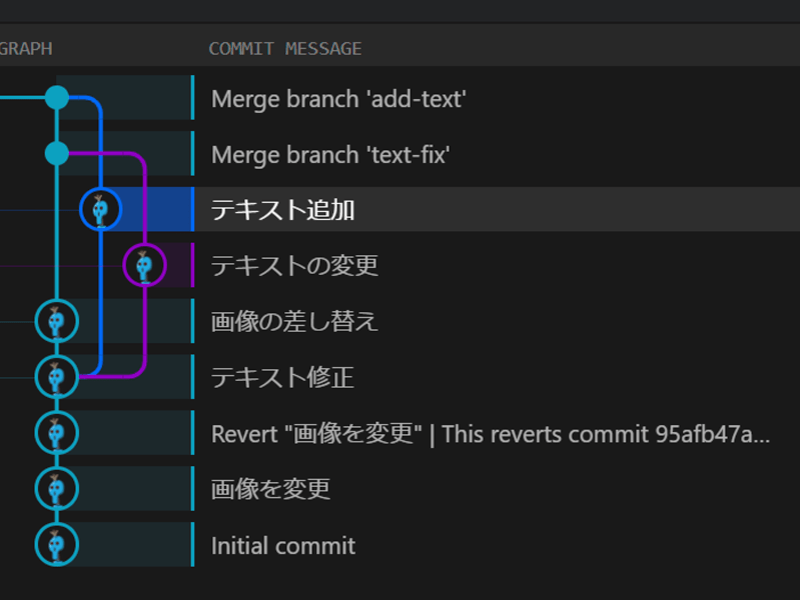The width and height of the screenshot is (800, 600).
Task: Open the テキスト修正 commit message
Action: [x=283, y=378]
